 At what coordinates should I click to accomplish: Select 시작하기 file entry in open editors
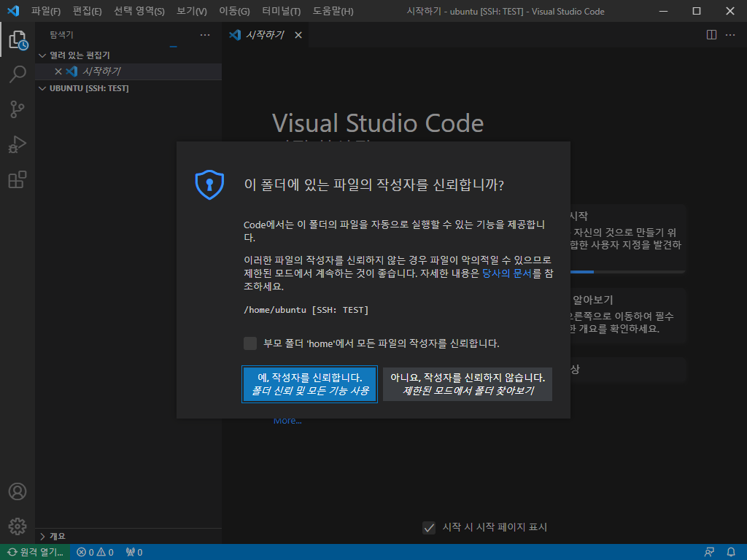(128, 71)
